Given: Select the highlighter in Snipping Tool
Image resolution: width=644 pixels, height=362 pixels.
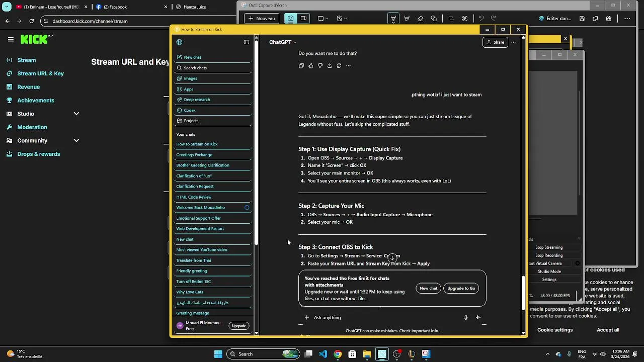Looking at the screenshot, I should (x=407, y=19).
